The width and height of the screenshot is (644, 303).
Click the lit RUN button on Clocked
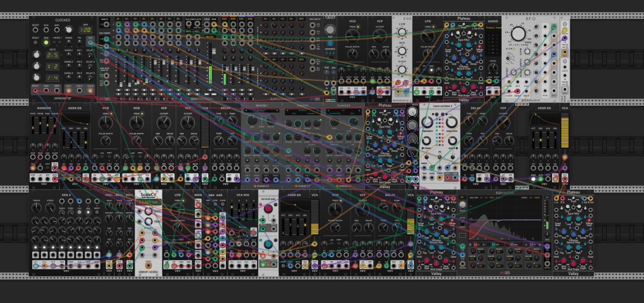[46, 42]
